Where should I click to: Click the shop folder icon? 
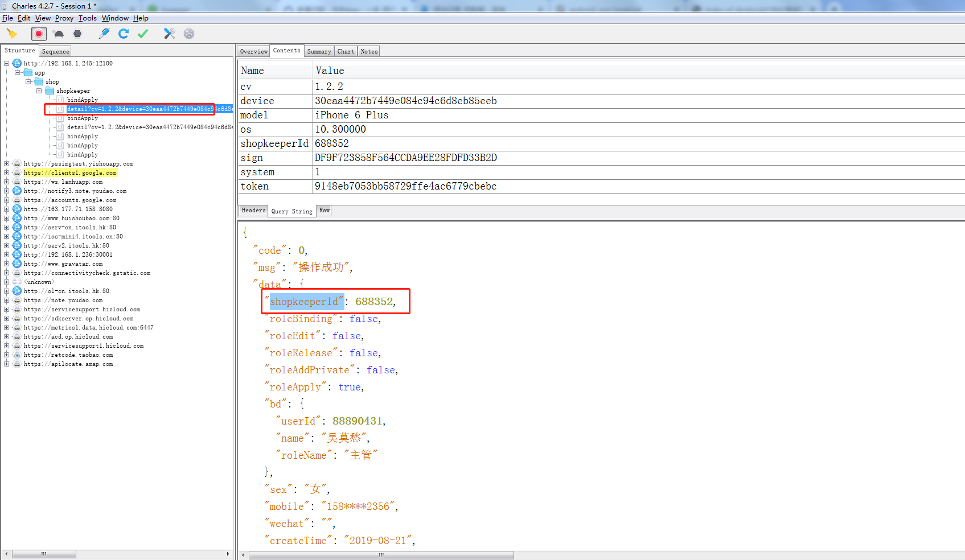pos(39,82)
